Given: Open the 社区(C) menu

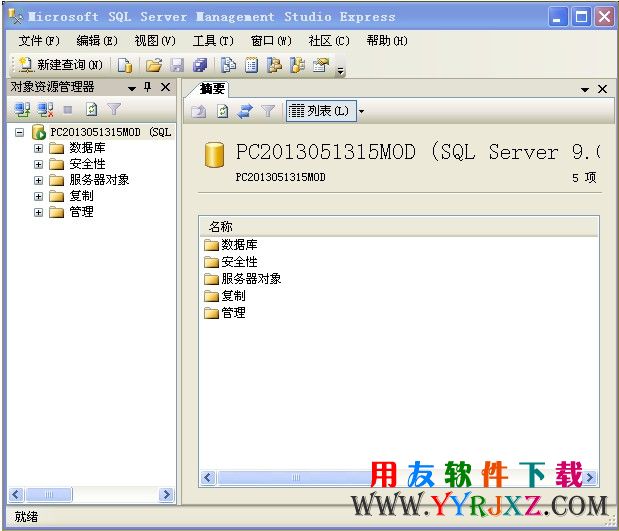Looking at the screenshot, I should tap(329, 41).
